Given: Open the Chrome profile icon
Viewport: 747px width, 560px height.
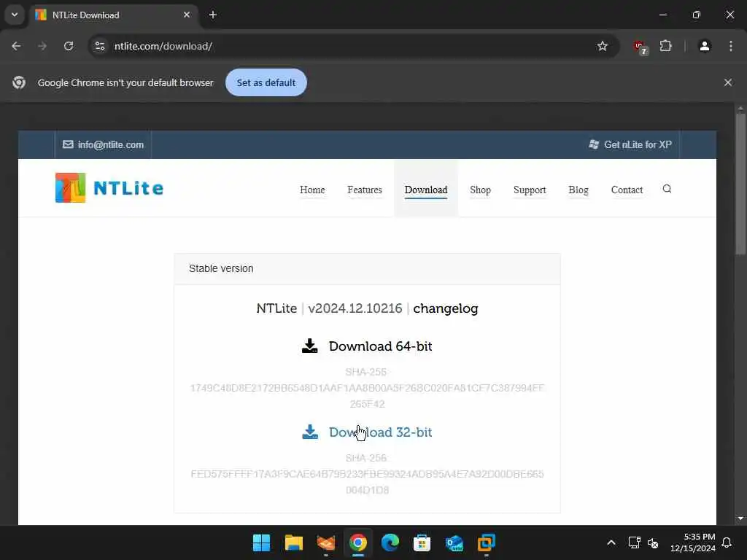Looking at the screenshot, I should click(705, 46).
